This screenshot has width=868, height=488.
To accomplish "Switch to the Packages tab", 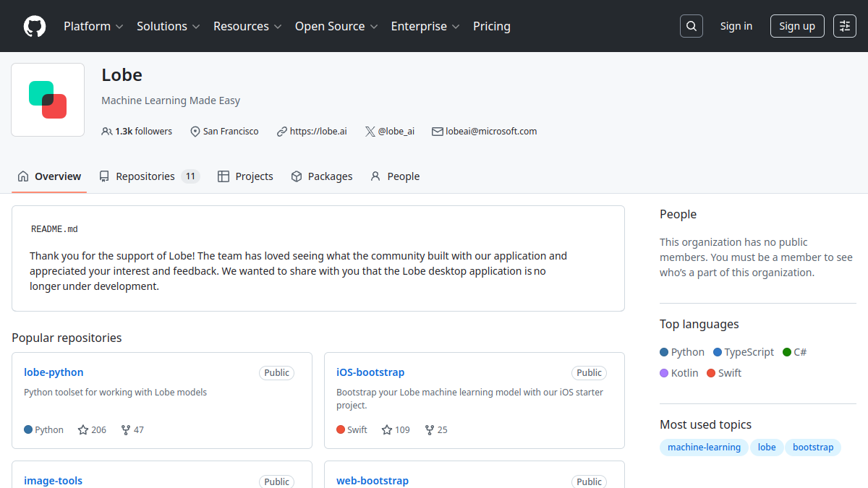I will pyautogui.click(x=322, y=176).
